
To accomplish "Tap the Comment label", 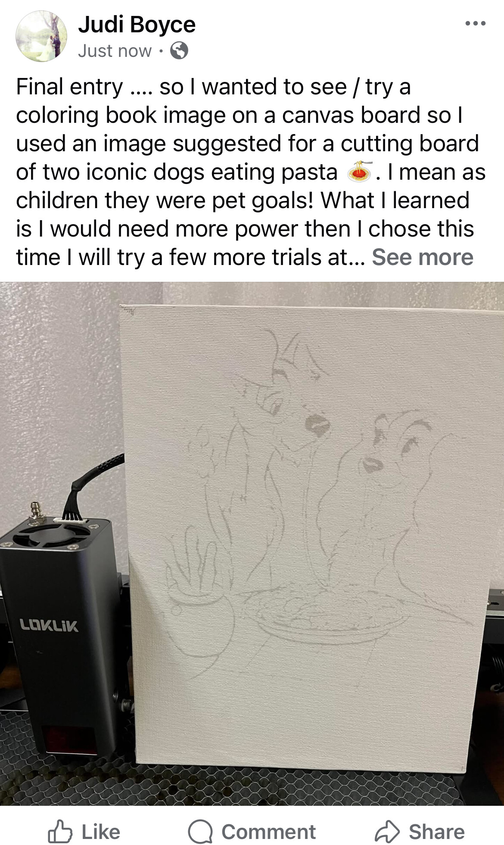I will tap(269, 832).
